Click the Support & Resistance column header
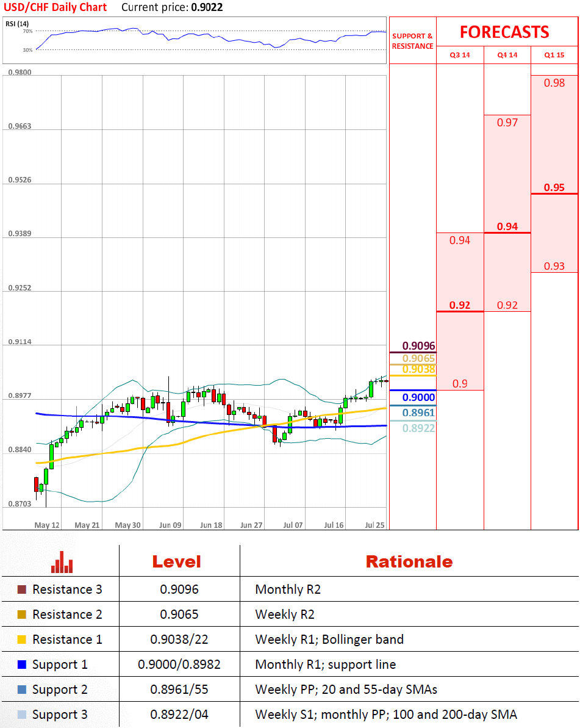Image resolution: width=580 pixels, height=728 pixels. pyautogui.click(x=412, y=41)
